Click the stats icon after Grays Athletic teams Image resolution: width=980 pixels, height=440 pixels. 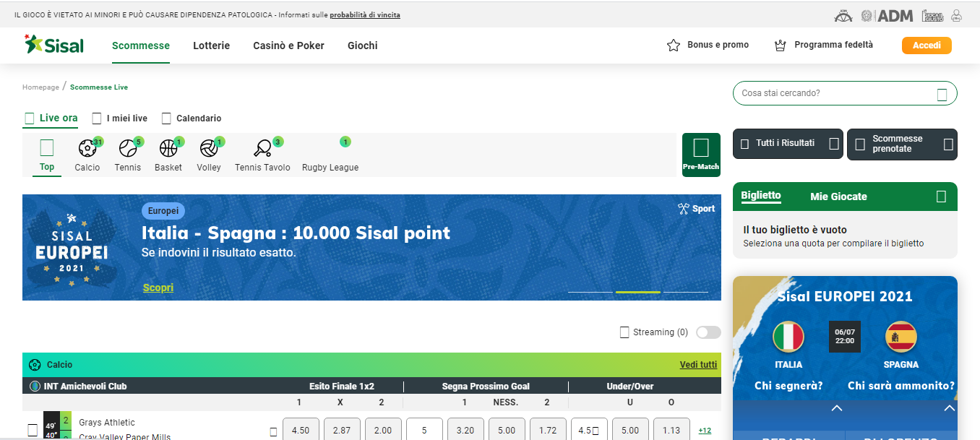[273, 431]
